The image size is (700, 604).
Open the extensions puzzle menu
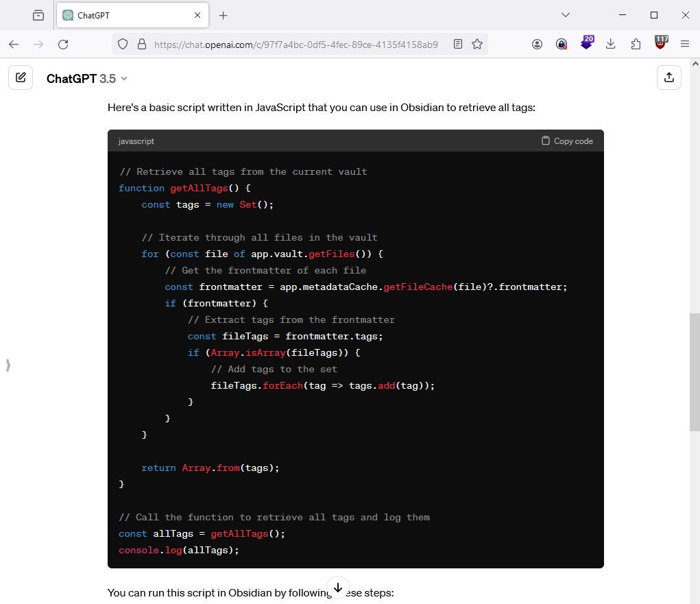click(x=636, y=44)
